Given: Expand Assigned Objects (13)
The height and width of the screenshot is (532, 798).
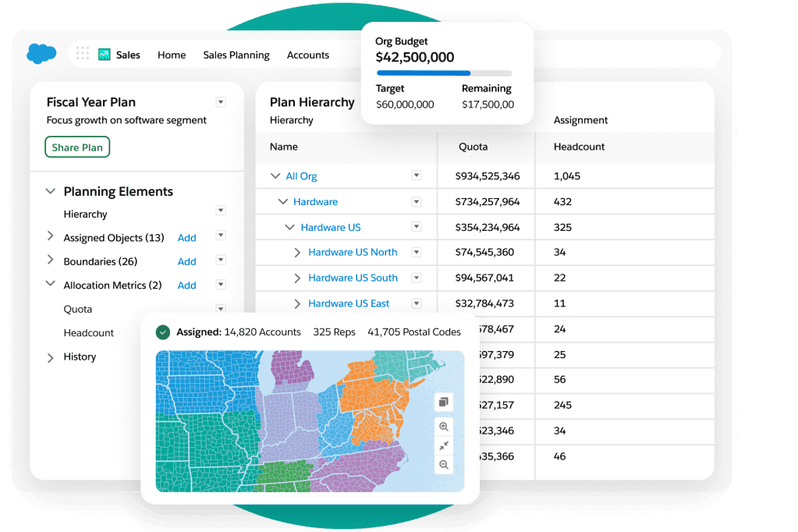Looking at the screenshot, I should [x=51, y=236].
